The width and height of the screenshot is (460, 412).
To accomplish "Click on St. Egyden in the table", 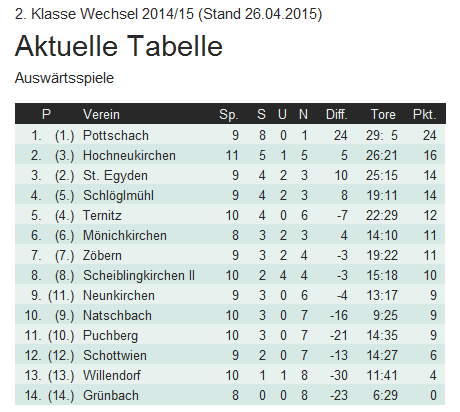I will point(115,175).
